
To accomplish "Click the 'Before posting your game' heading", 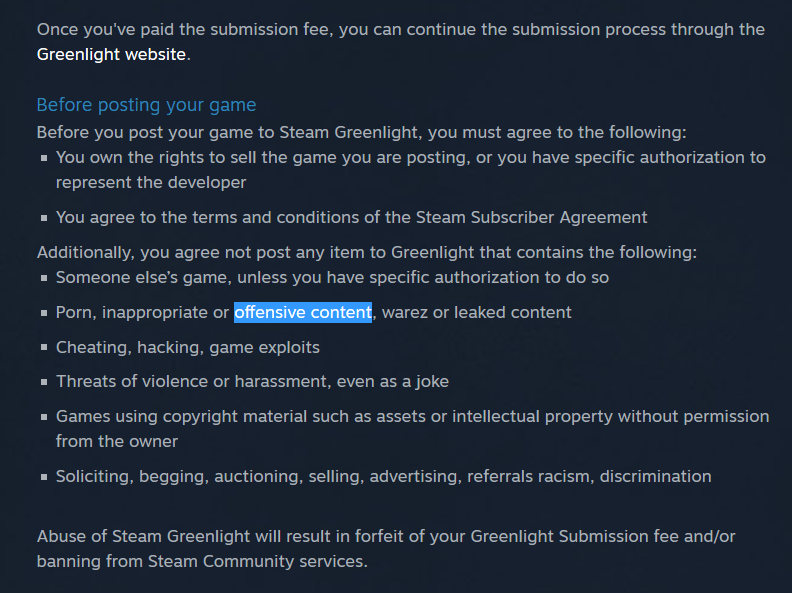I will [x=146, y=104].
